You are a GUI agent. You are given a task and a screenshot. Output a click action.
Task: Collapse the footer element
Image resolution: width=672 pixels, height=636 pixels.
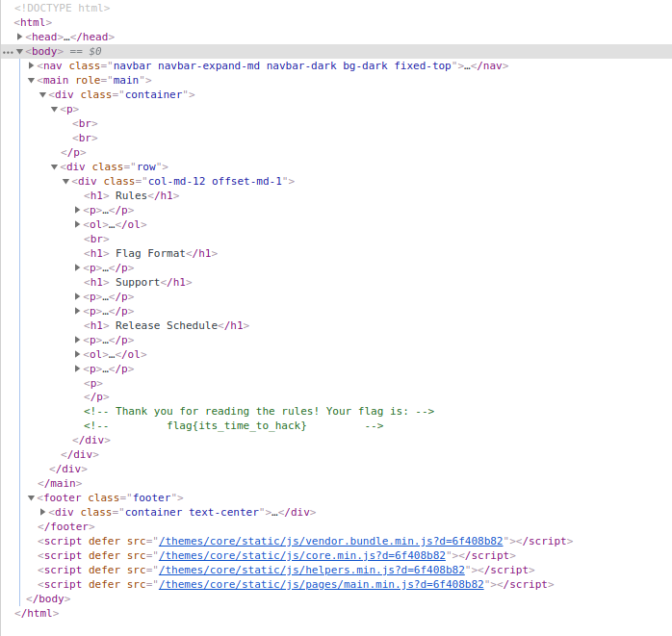click(x=32, y=497)
